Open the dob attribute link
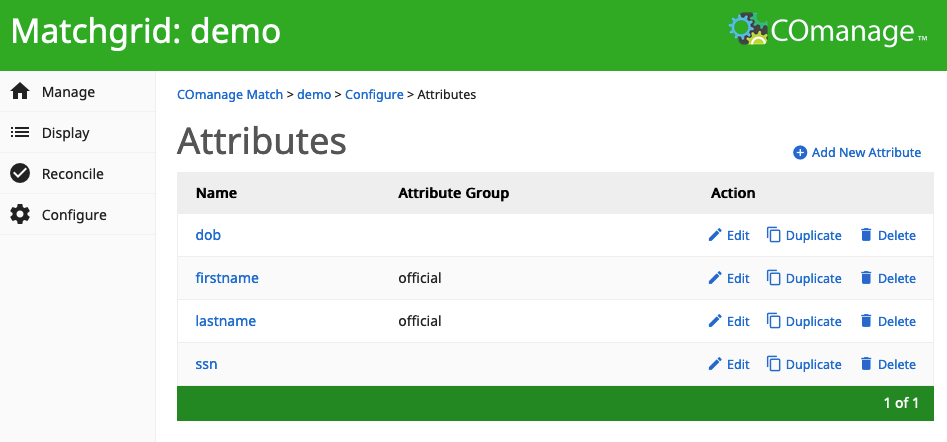The height and width of the screenshot is (442, 947). tap(208, 235)
